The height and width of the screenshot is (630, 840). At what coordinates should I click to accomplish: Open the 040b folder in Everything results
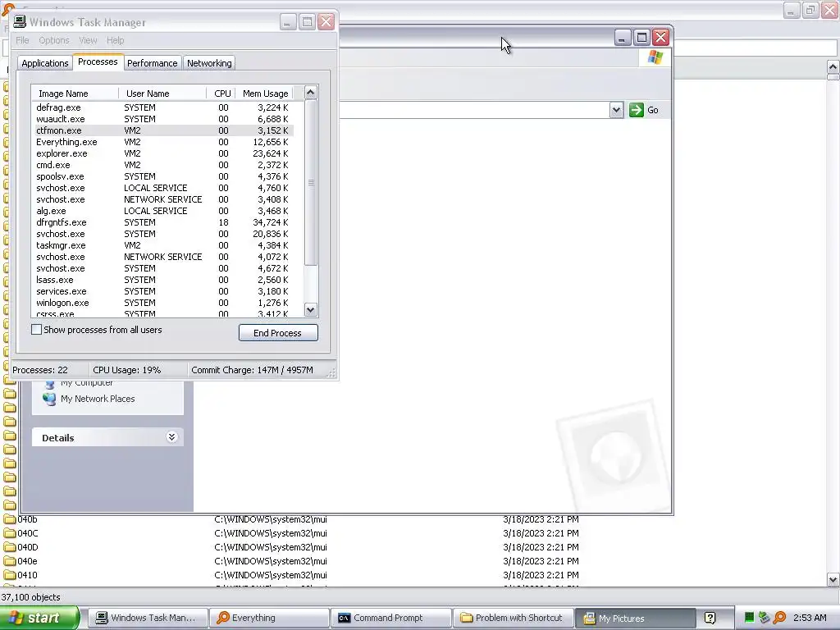(x=27, y=519)
